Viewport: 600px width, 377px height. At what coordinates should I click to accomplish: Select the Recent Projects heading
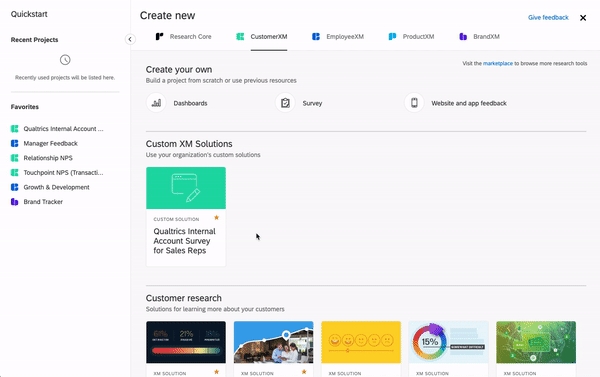34,40
